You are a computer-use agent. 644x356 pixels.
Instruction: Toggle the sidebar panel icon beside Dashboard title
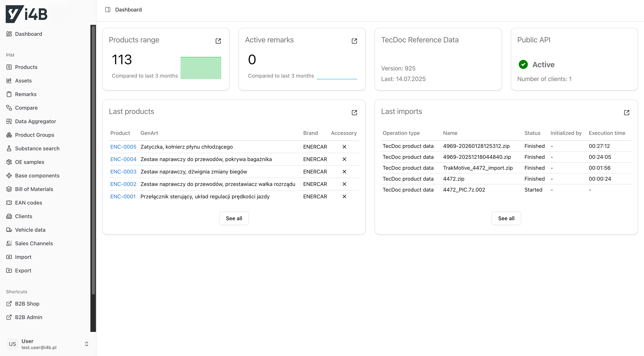pos(108,10)
